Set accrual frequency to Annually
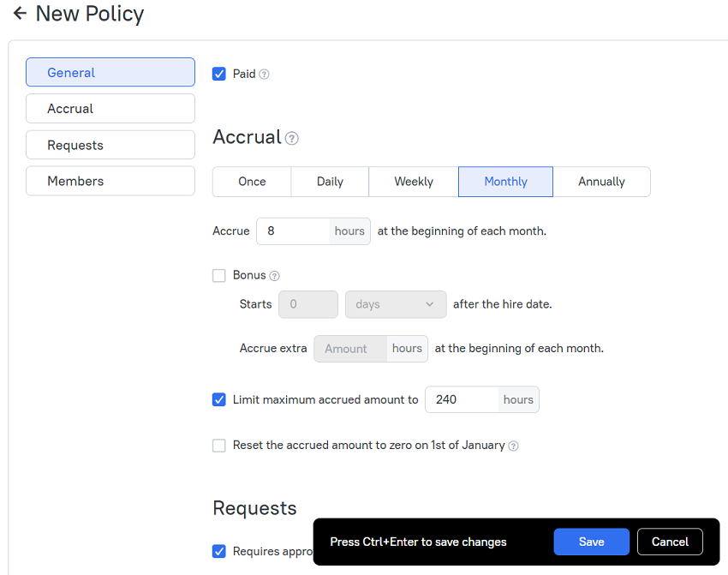This screenshot has height=575, width=728. coord(602,182)
